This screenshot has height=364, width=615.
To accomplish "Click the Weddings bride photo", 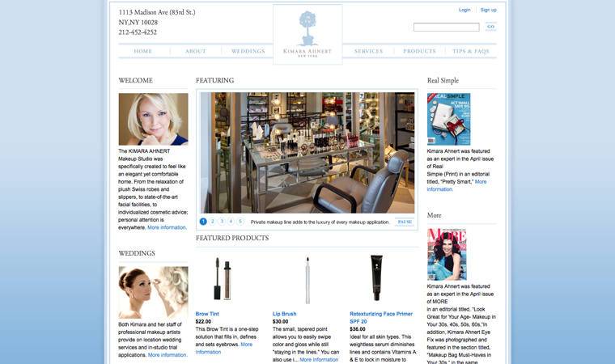I will click(153, 292).
